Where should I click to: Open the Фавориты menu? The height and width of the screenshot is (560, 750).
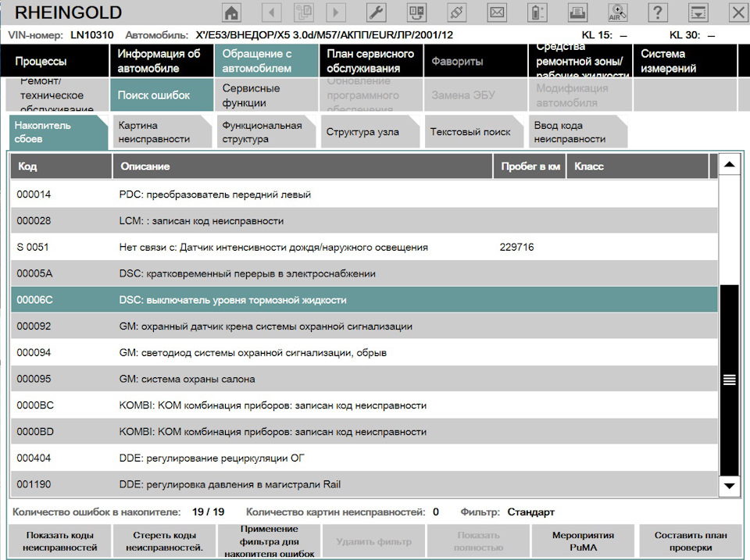(x=476, y=61)
